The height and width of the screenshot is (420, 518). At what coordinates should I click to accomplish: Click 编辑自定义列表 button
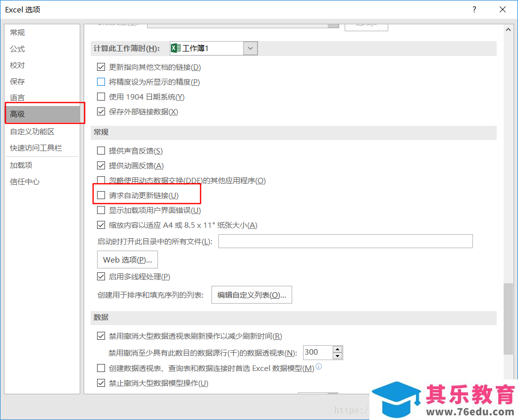pos(252,295)
